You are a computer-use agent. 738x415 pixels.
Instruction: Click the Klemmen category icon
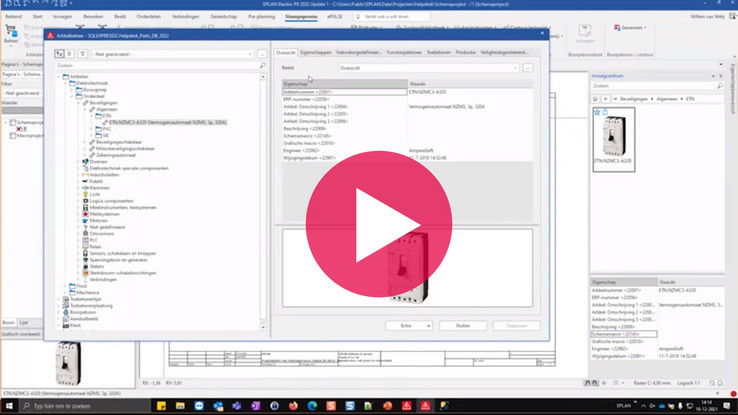click(85, 188)
